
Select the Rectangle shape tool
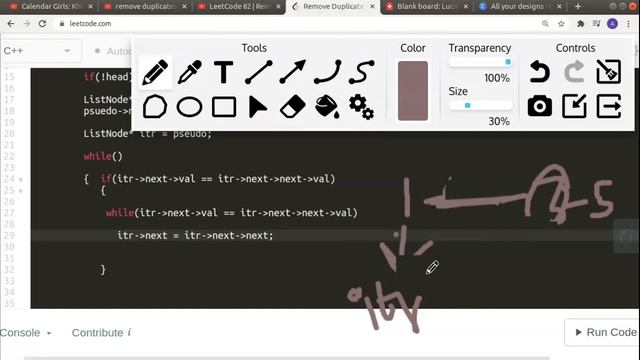pos(224,107)
